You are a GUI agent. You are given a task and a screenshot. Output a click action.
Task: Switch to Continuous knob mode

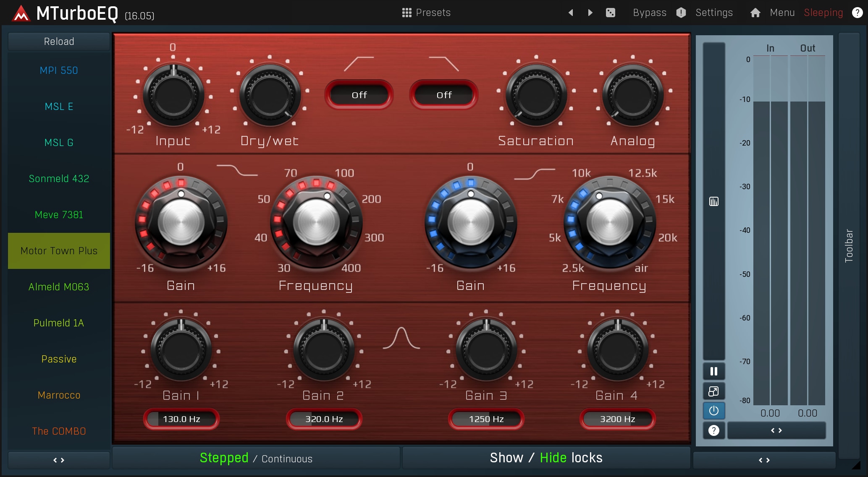pyautogui.click(x=287, y=459)
